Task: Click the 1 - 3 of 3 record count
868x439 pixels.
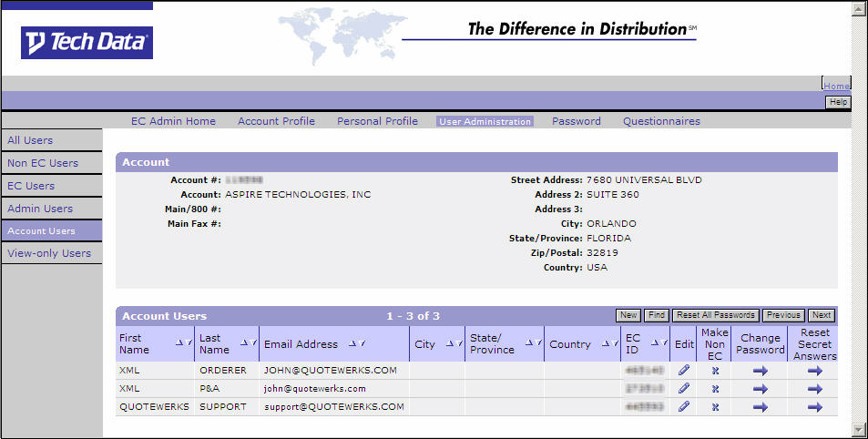Action: click(x=413, y=316)
